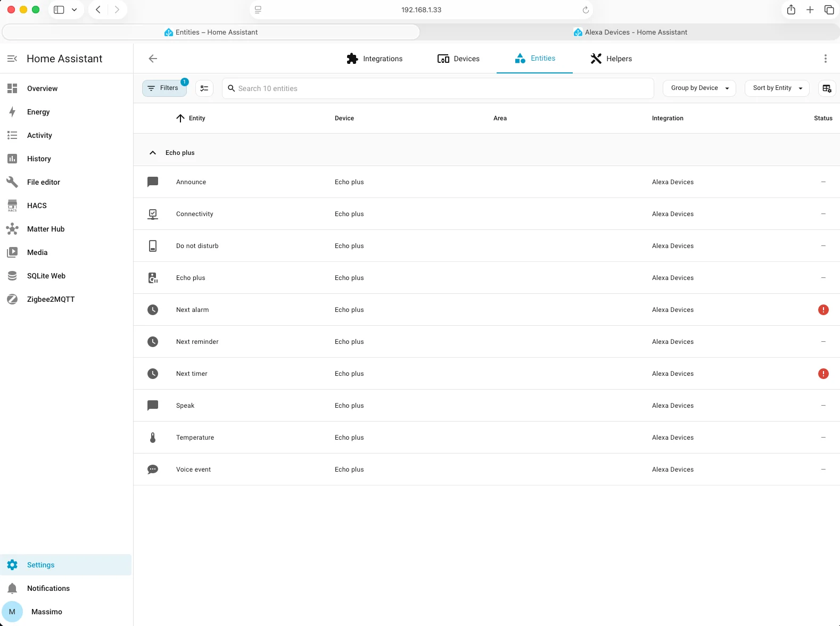Collapse the Home Assistant sidebar menu
Viewport: 840px width, 626px height.
(12, 59)
